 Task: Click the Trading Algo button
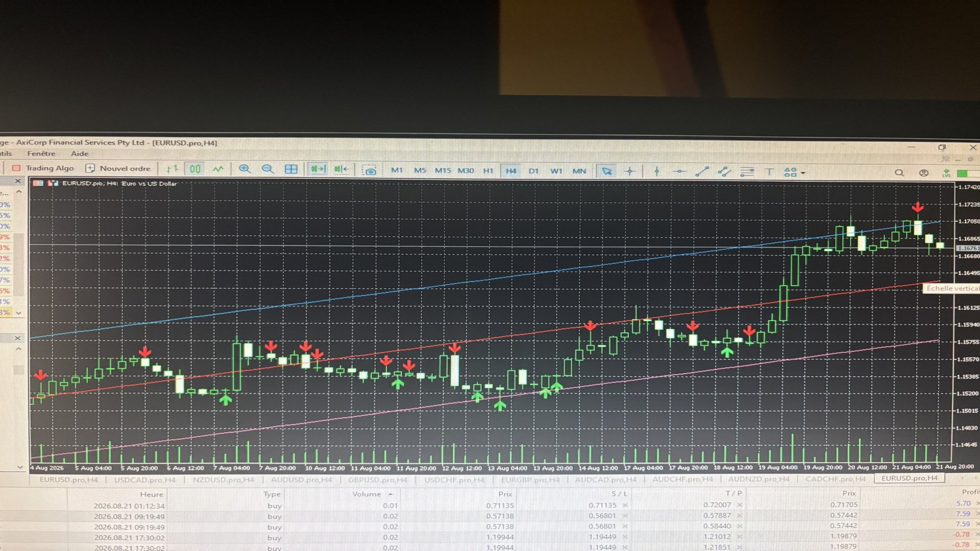coord(43,168)
